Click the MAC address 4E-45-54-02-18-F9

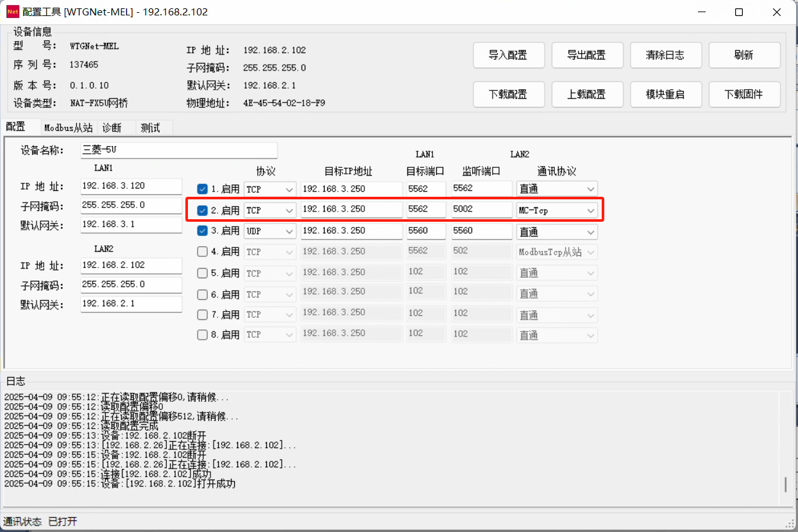284,103
